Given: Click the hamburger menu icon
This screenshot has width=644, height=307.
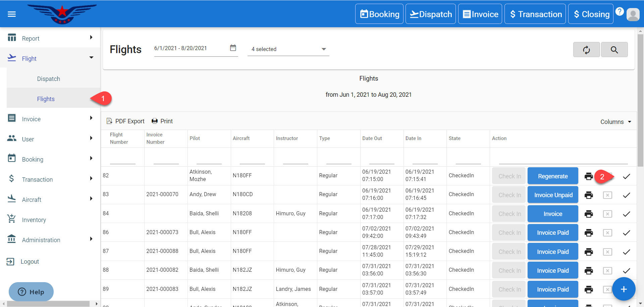Looking at the screenshot, I should pyautogui.click(x=12, y=14).
